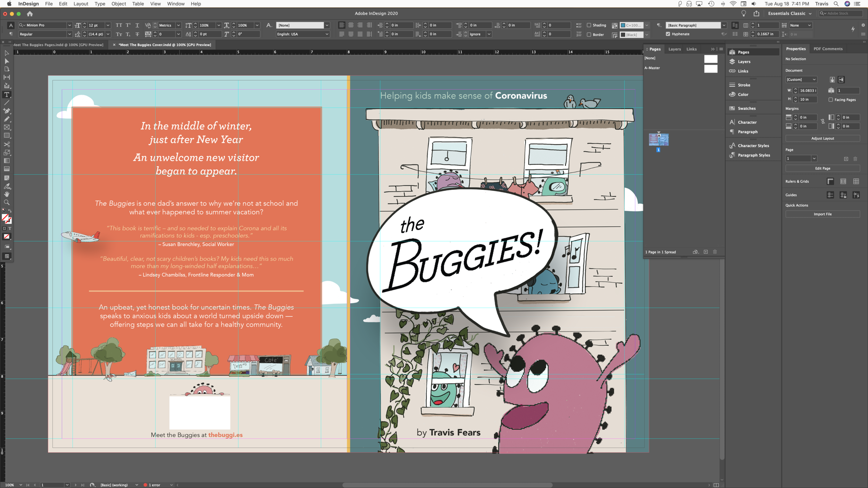Viewport: 868px width, 488px height.
Task: Pick the Scissors tool
Action: point(7,144)
